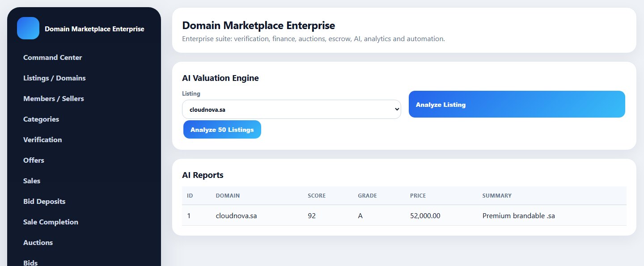Open the Verification section

pyautogui.click(x=42, y=140)
